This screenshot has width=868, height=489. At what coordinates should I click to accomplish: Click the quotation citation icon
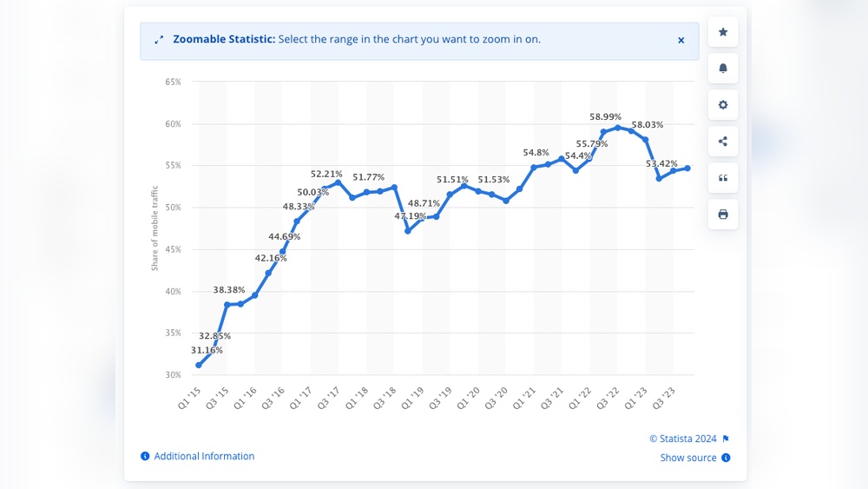coord(723,178)
